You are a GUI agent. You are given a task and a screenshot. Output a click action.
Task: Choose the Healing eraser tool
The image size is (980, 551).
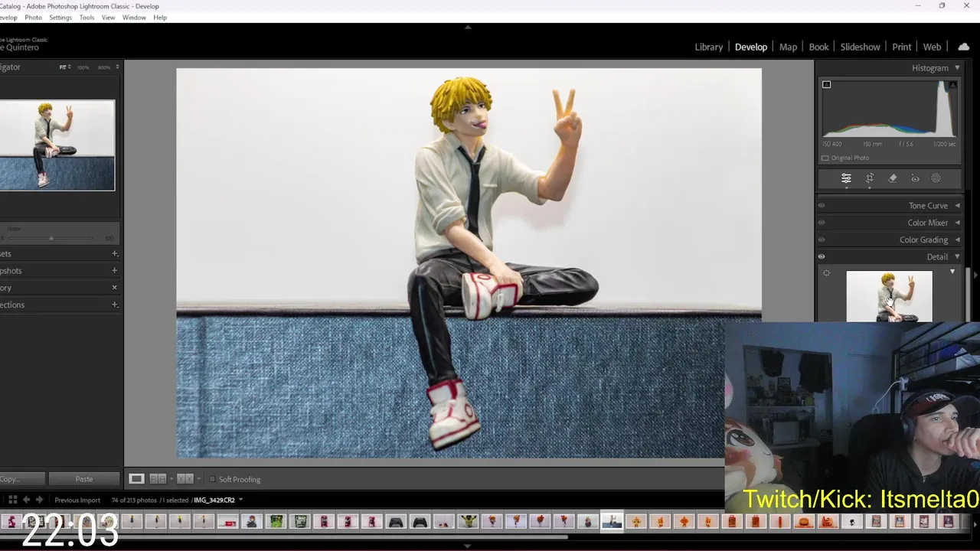pyautogui.click(x=892, y=178)
